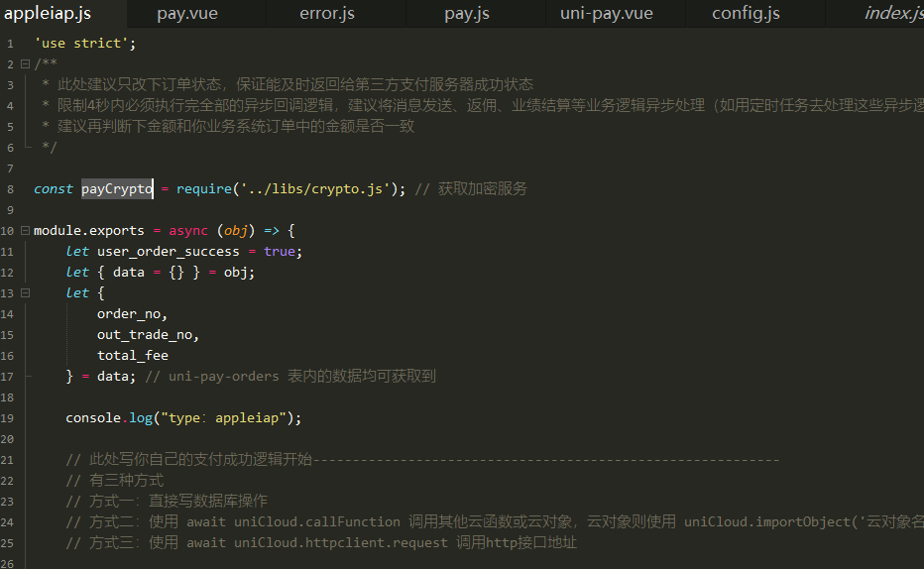The width and height of the screenshot is (924, 569).
Task: Click line number 19 in the gutter
Action: [8, 417]
